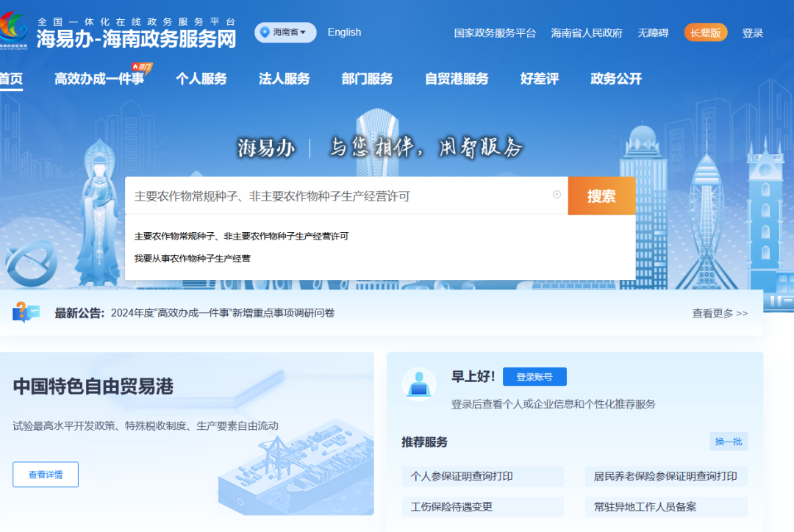Select suggestion 我要从事农作物种子生产经营
794x532 pixels.
pyautogui.click(x=193, y=259)
